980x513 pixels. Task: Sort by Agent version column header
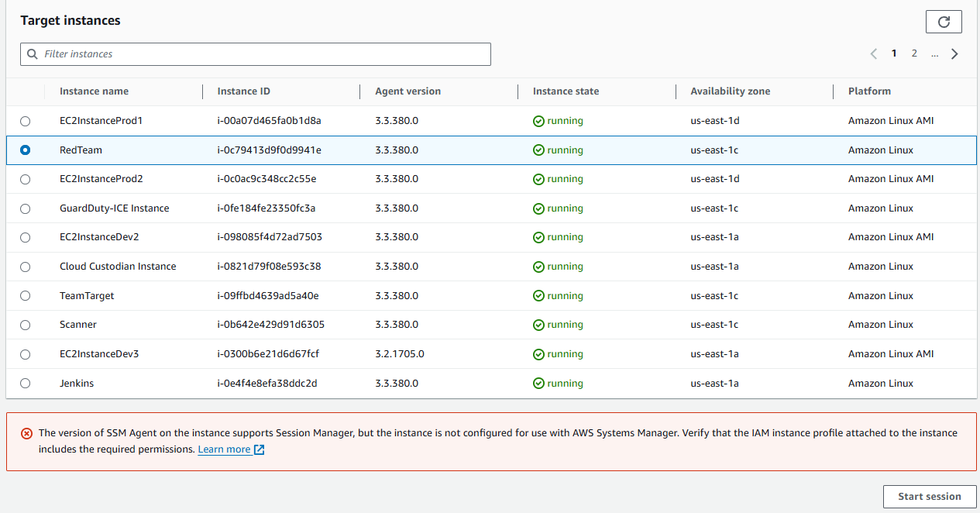pos(407,91)
